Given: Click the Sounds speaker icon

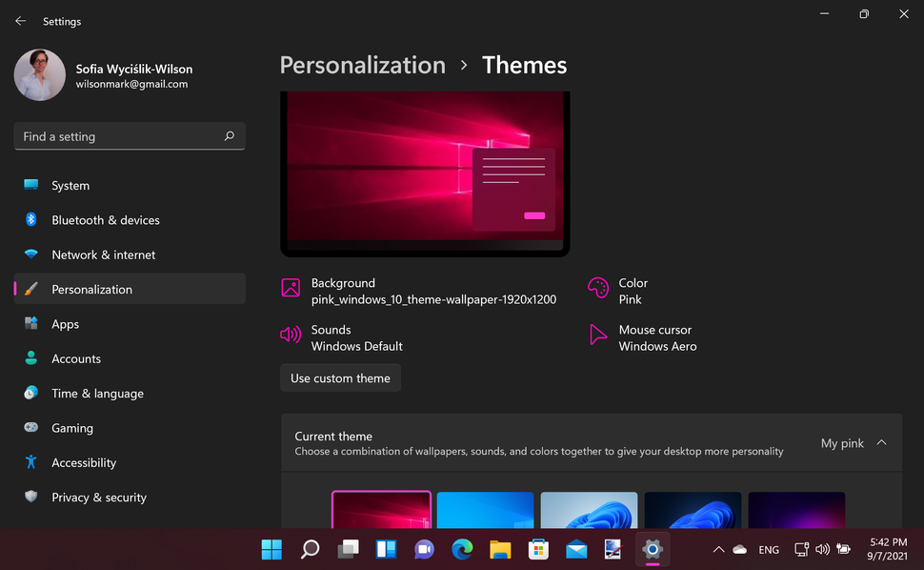Looking at the screenshot, I should (291, 335).
